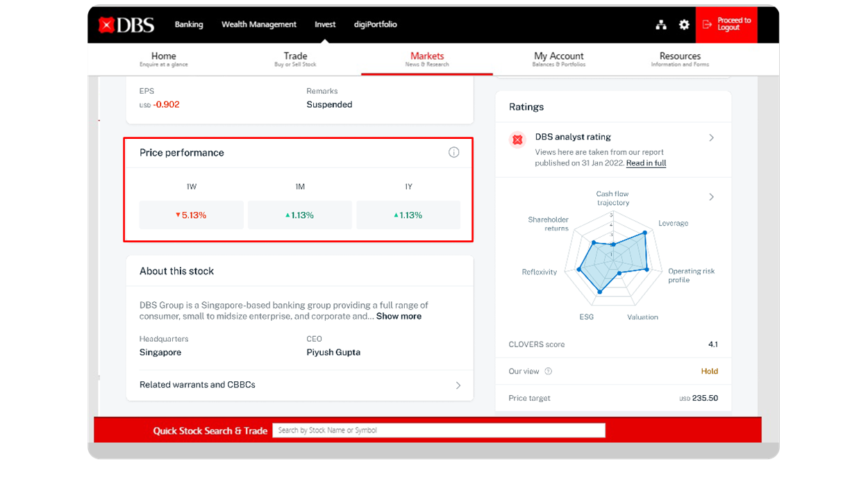Select the Markets tab

tap(427, 59)
